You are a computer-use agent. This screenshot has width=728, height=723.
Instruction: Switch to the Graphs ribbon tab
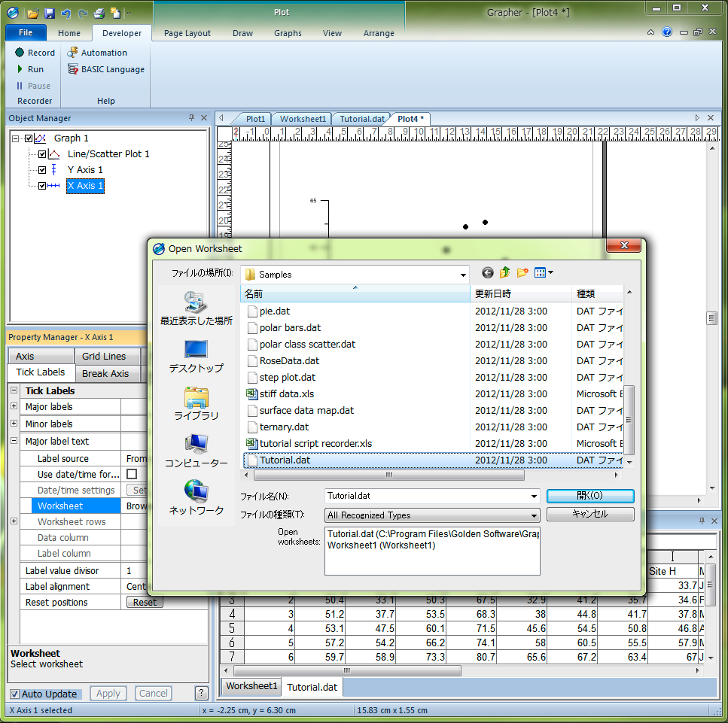click(x=288, y=33)
